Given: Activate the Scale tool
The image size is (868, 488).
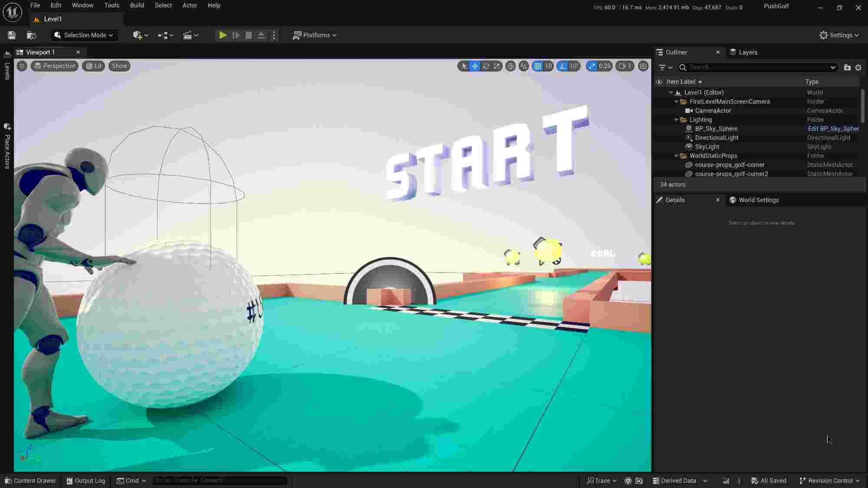Looking at the screenshot, I should tap(496, 66).
